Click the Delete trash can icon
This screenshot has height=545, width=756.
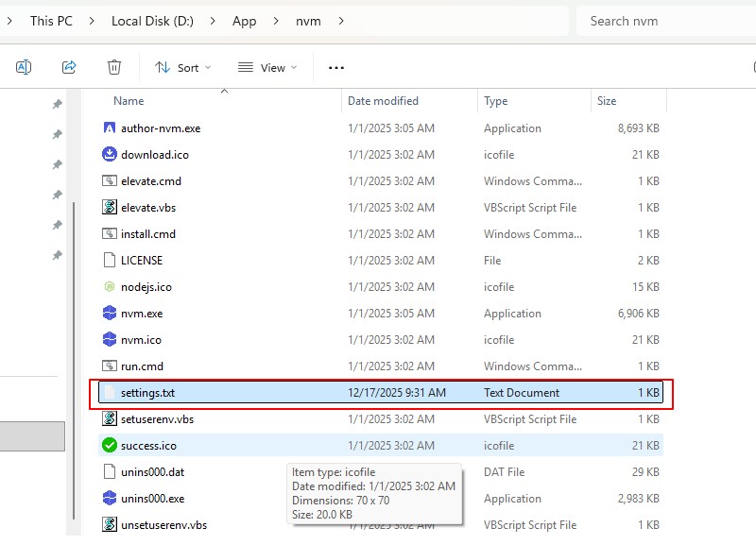click(114, 67)
